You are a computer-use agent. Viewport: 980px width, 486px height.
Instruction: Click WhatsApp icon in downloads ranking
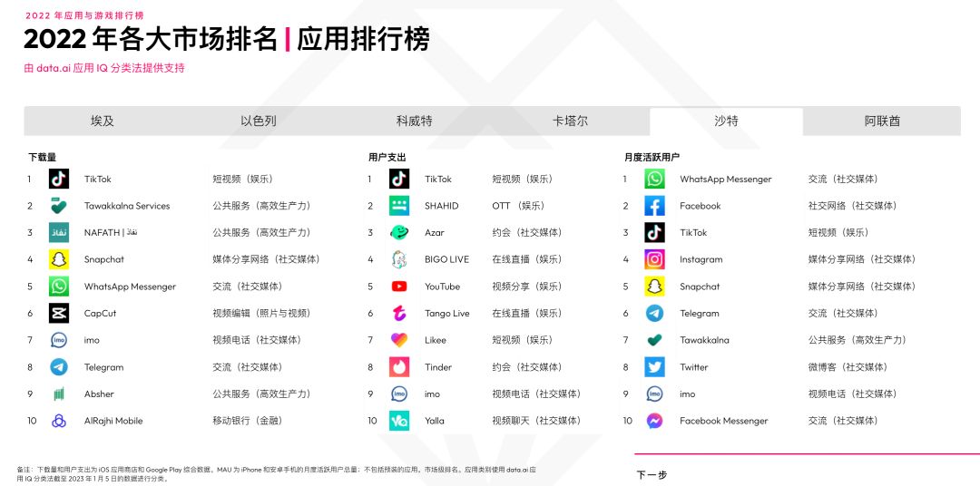point(59,287)
